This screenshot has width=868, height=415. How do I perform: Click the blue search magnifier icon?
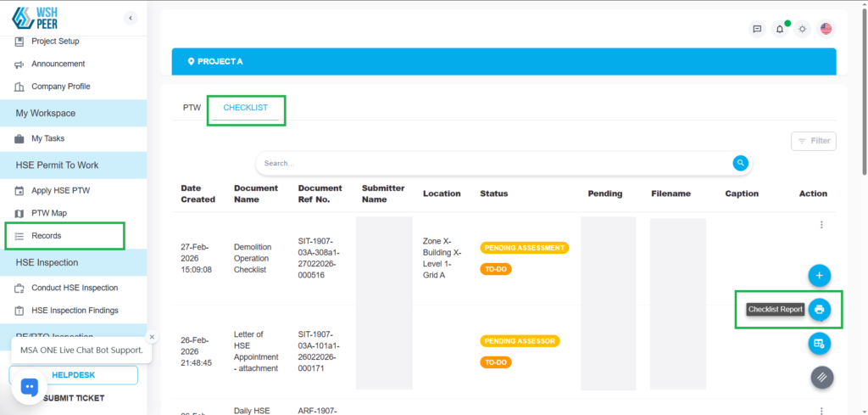point(740,163)
